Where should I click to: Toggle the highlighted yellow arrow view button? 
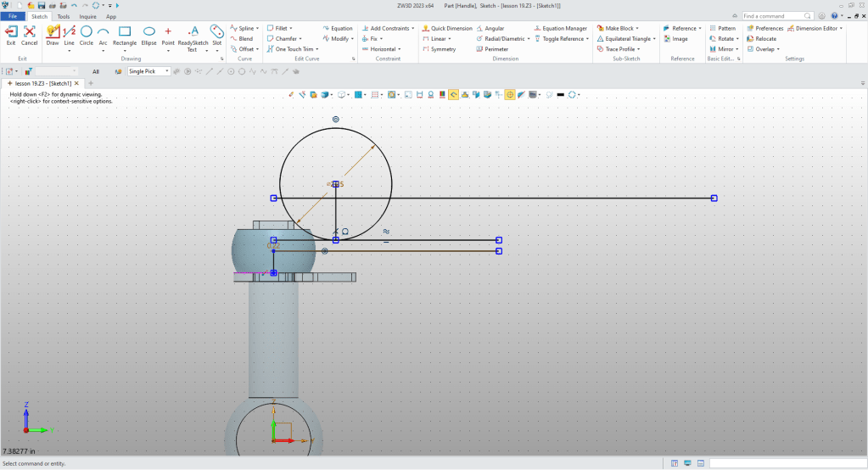[x=454, y=94]
